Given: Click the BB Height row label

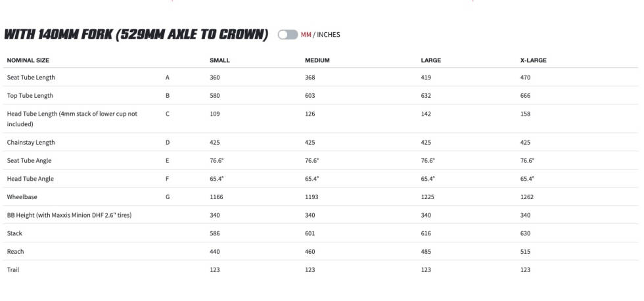Looking at the screenshot, I should 69,215.
